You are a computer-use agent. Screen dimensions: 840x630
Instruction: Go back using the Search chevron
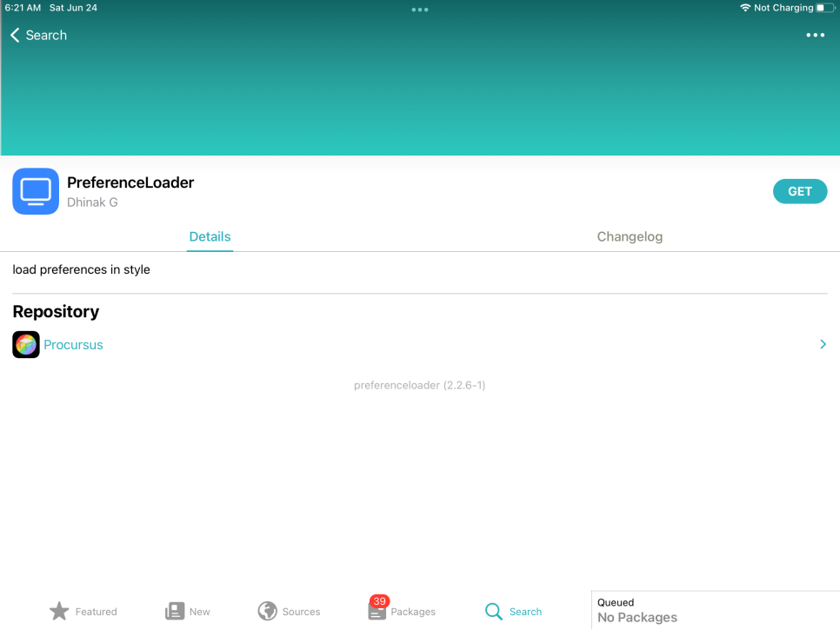click(x=15, y=36)
